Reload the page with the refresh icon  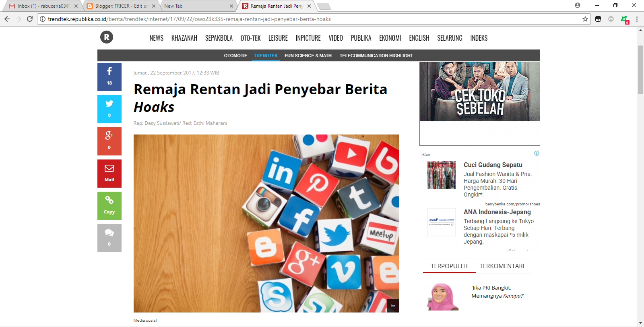pos(30,19)
